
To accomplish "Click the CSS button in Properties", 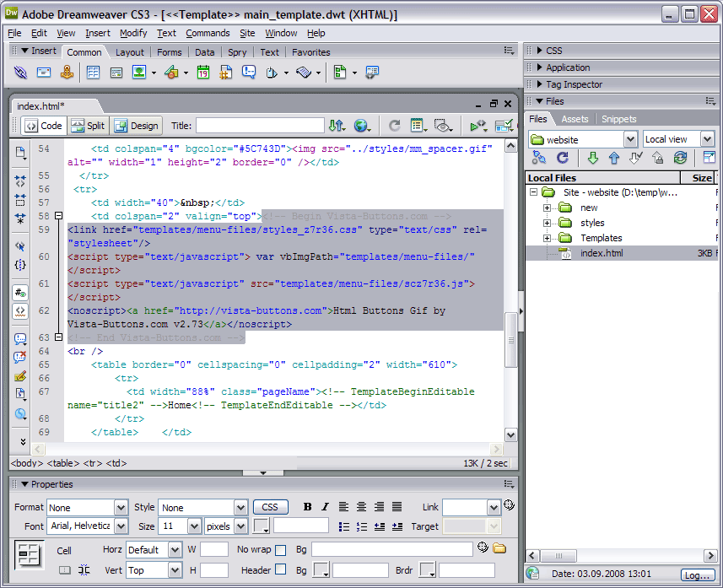I will pos(270,507).
